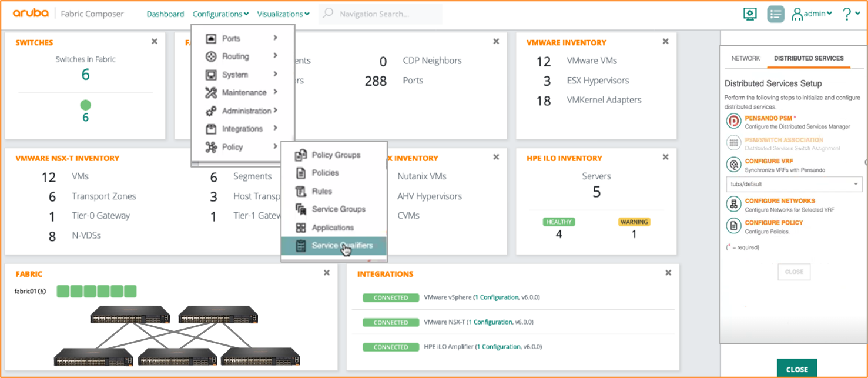Click the Configure VRF icon
Image resolution: width=868 pixels, height=378 pixels.
[733, 165]
